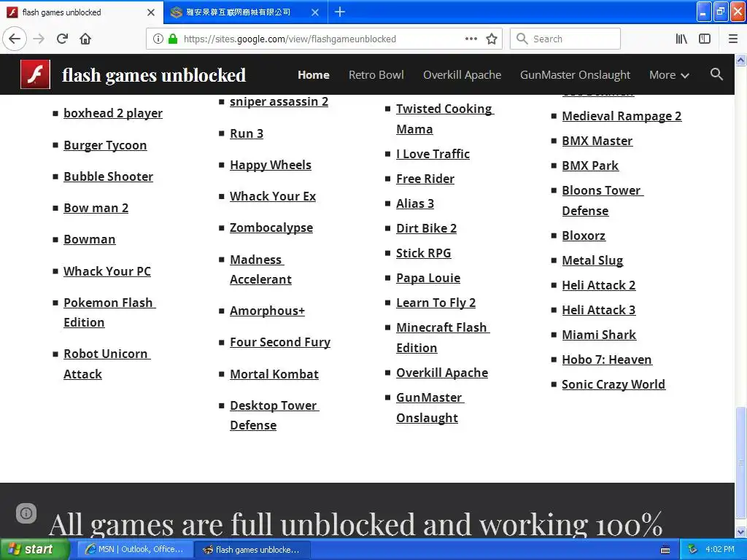This screenshot has height=560, width=747.
Task: Open the system tray keyboard icon
Action: [665, 550]
